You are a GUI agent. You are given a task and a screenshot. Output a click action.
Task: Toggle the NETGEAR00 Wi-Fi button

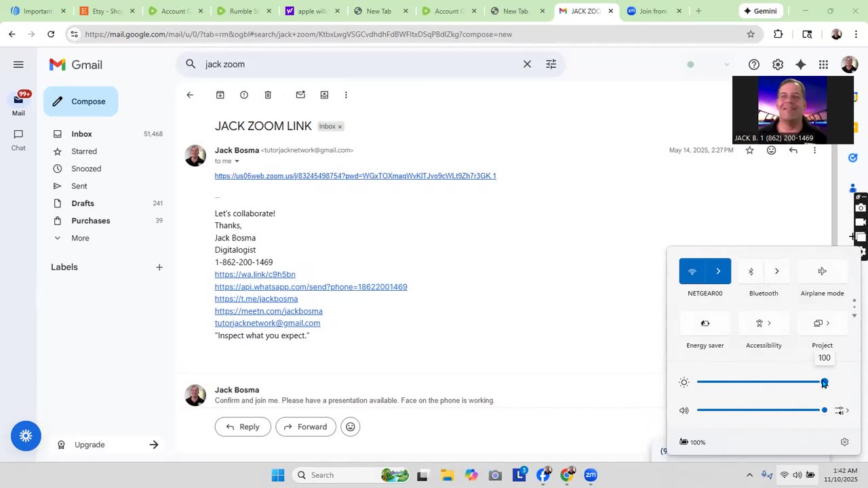692,271
